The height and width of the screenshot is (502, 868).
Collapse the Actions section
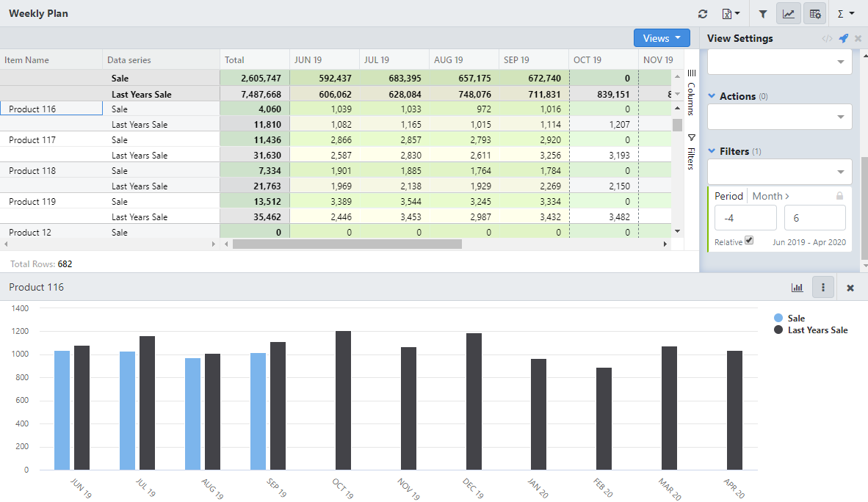[x=712, y=96]
